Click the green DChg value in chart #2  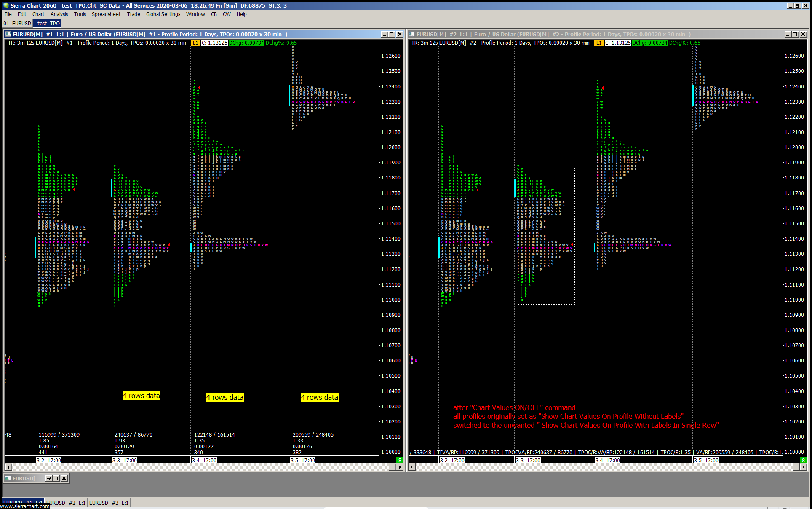coord(649,43)
